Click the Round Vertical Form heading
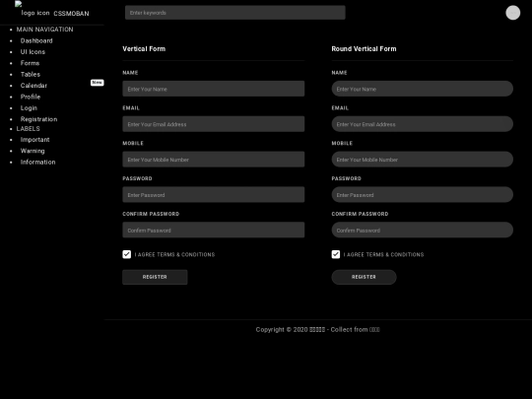Screen dimensions: 532x399 pos(364,49)
